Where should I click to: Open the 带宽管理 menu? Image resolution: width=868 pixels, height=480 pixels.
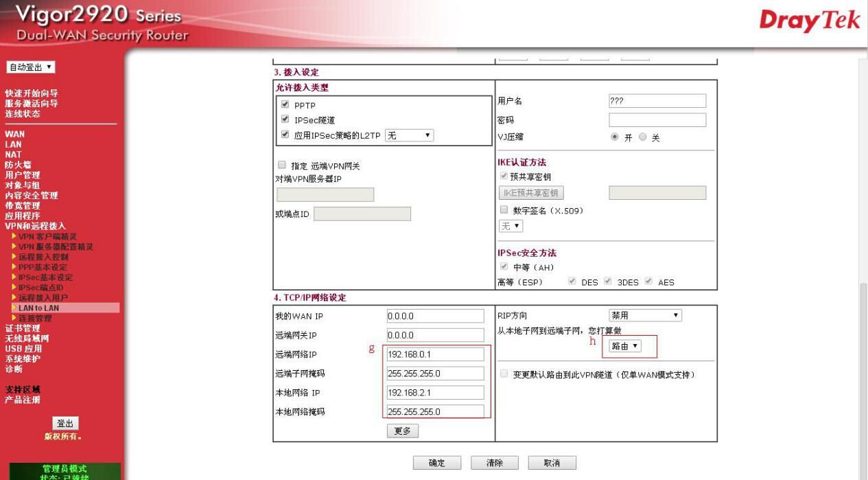23,205
